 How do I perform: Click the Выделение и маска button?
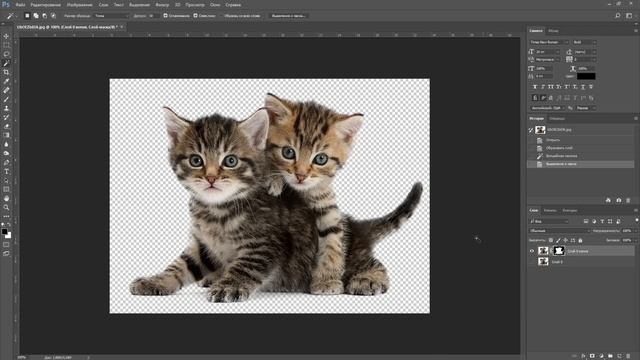coord(288,16)
